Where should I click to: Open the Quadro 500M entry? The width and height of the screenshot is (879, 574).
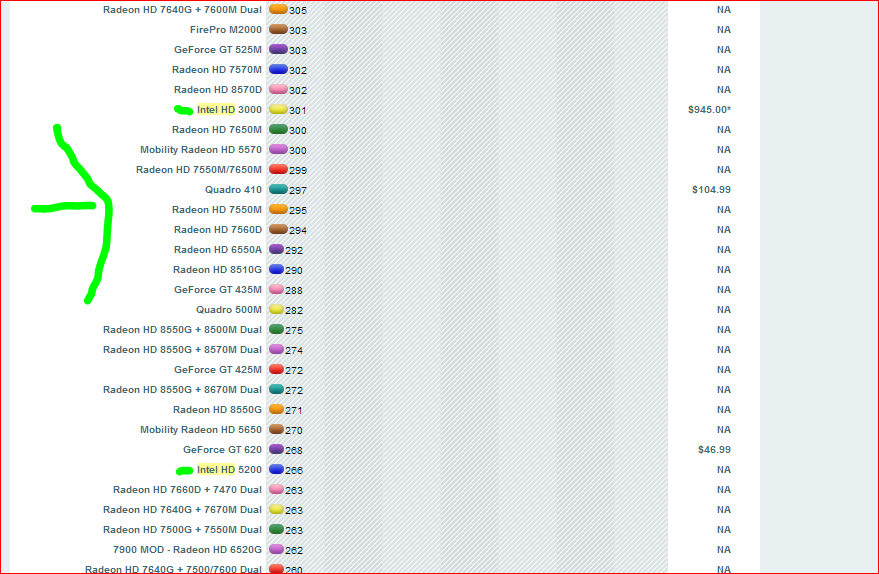pos(229,309)
